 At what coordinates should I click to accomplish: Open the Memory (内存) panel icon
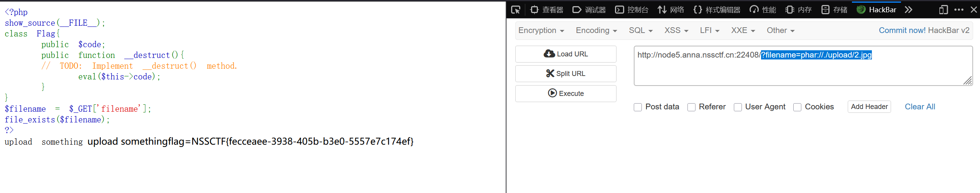coord(789,10)
